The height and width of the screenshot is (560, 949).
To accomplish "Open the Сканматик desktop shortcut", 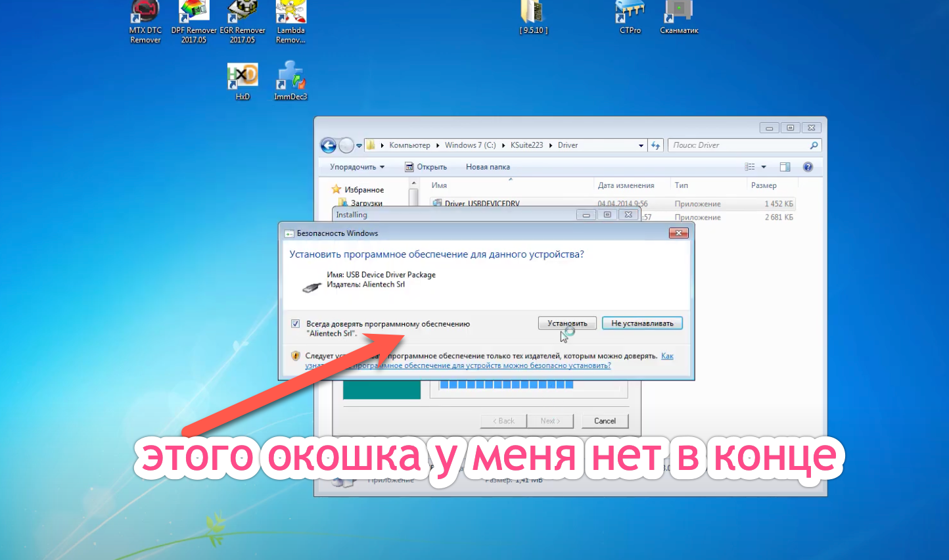I will [x=679, y=13].
